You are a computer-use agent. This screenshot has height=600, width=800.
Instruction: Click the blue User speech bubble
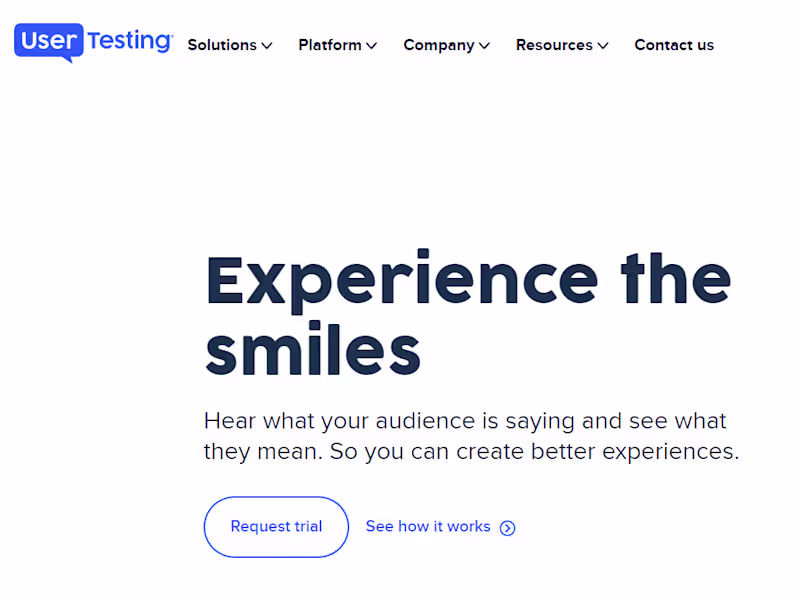(48, 43)
